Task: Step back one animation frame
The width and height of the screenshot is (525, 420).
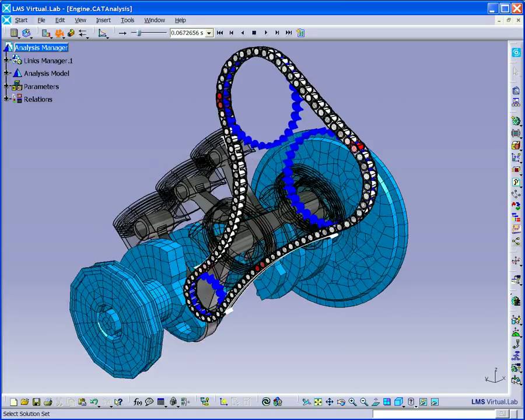Action: pos(232,33)
